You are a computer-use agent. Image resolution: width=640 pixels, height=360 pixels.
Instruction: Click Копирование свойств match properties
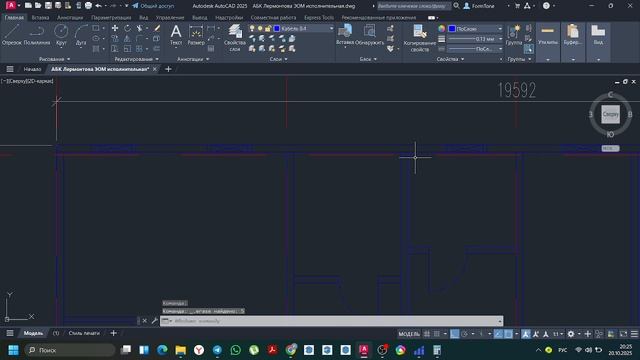(x=420, y=38)
